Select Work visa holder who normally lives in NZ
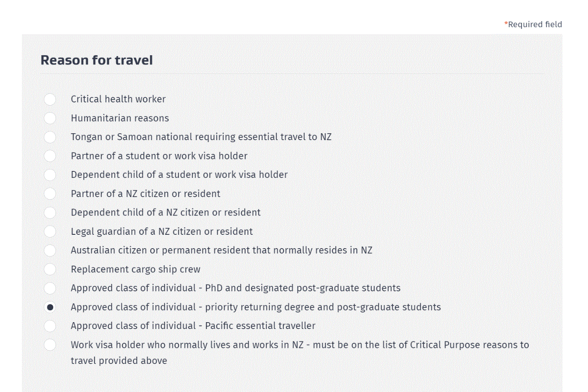 pyautogui.click(x=50, y=345)
